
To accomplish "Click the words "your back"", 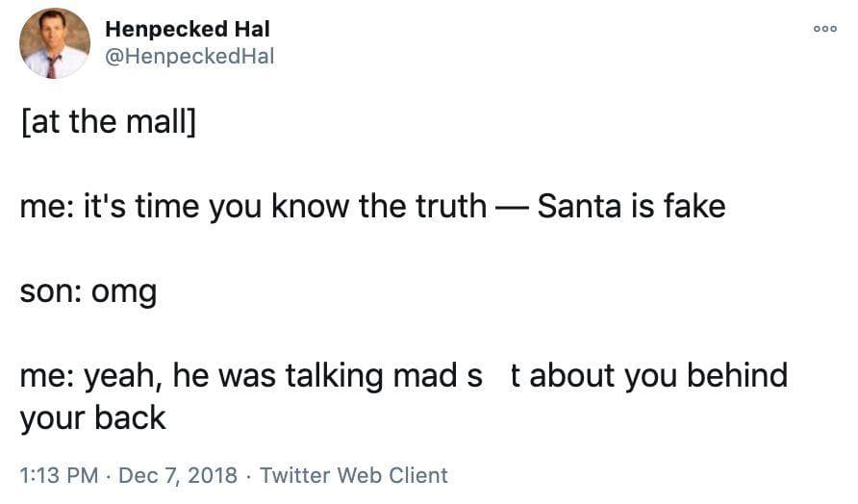I will coord(92,417).
